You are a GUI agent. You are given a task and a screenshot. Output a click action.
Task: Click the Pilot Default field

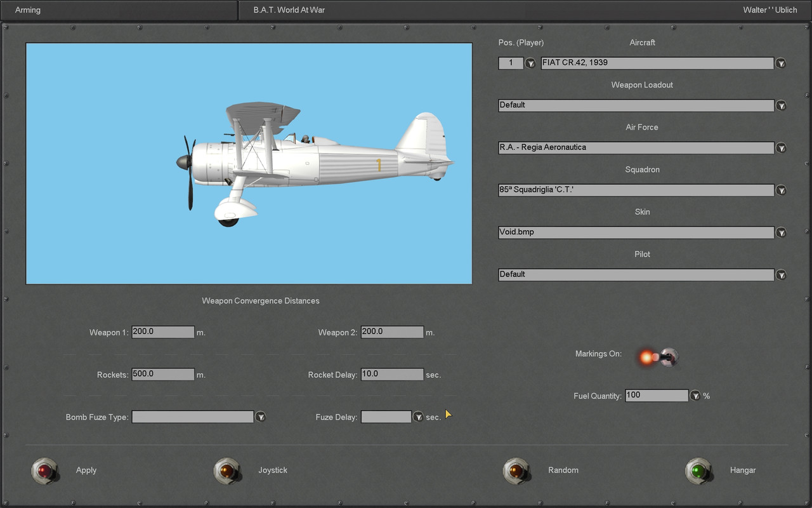click(636, 274)
